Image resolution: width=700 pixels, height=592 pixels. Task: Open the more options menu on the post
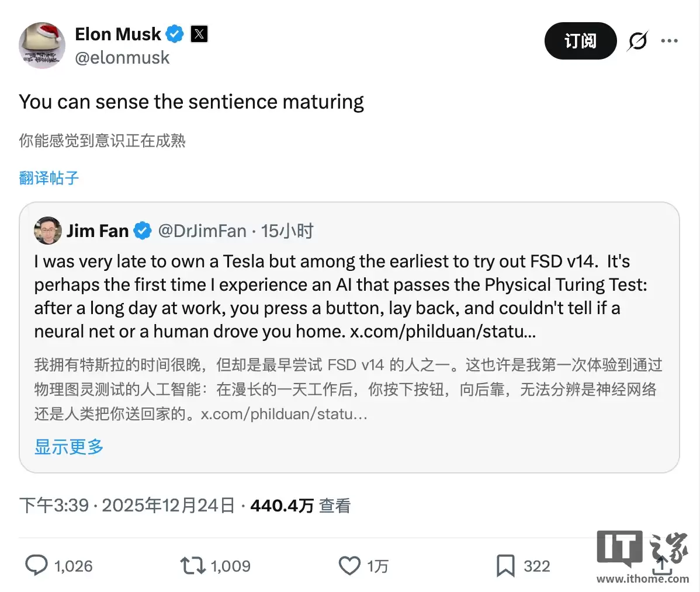pyautogui.click(x=670, y=40)
